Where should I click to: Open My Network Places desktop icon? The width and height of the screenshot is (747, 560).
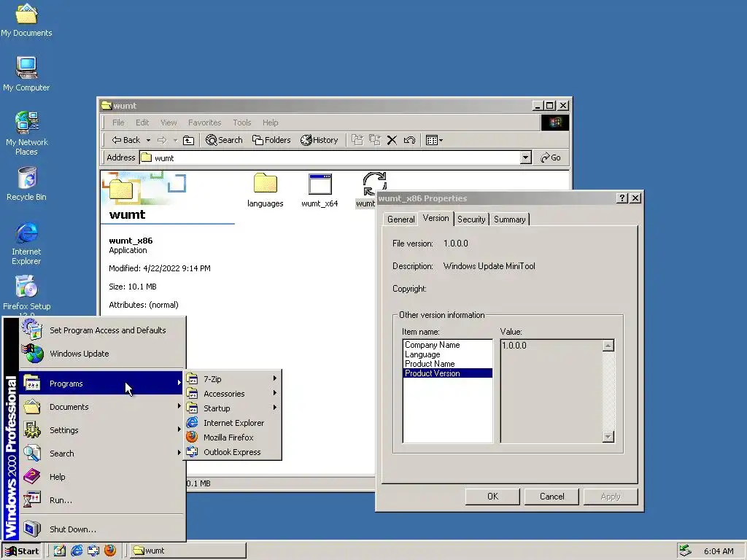[x=26, y=133]
